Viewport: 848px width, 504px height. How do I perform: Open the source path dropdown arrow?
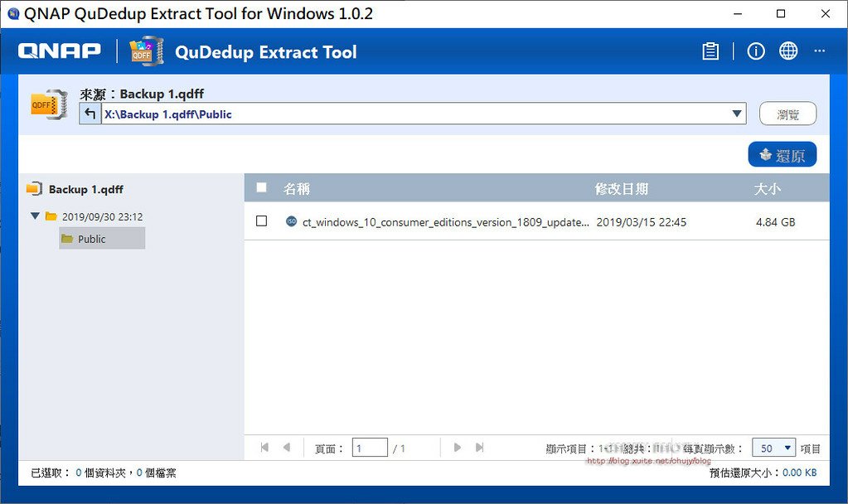point(736,114)
